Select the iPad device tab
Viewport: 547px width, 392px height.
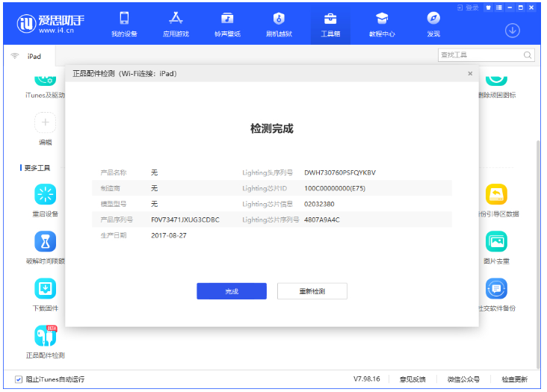coord(29,56)
